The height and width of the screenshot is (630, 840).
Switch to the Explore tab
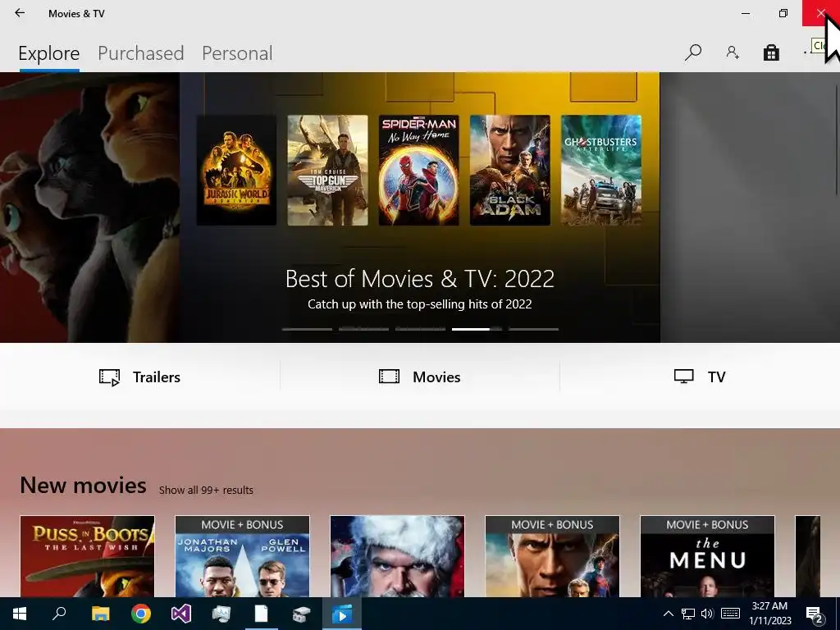click(x=48, y=53)
